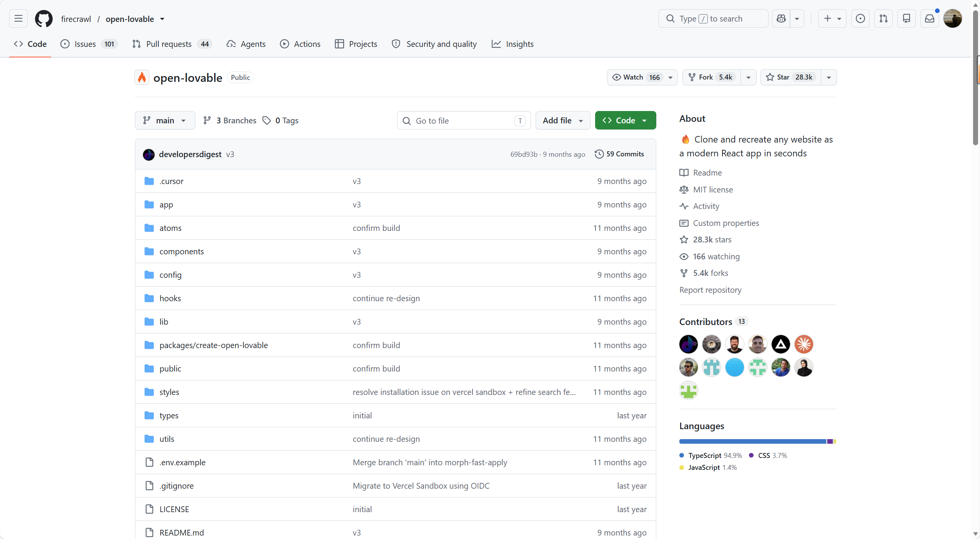The width and height of the screenshot is (980, 539).
Task: Click the TypeScript blue language dot
Action: point(682,456)
